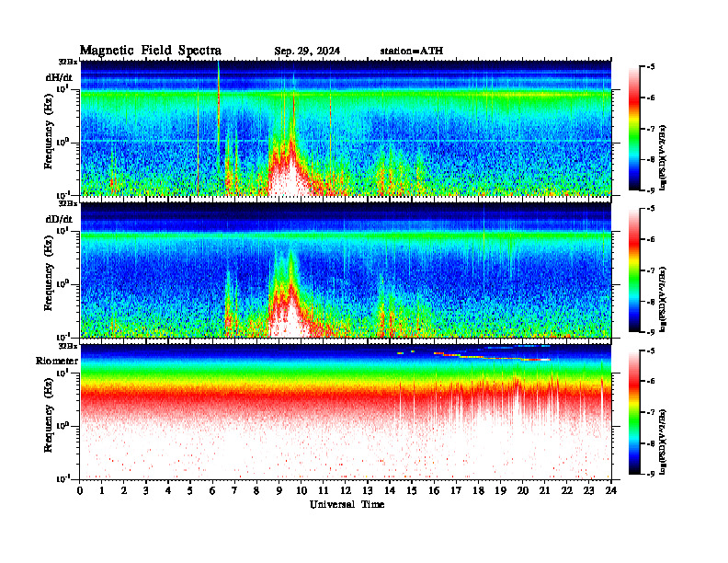Image resolution: width=728 pixels, height=563 pixels.
Task: Click the "Universal Time" axis title
Action: tap(347, 504)
